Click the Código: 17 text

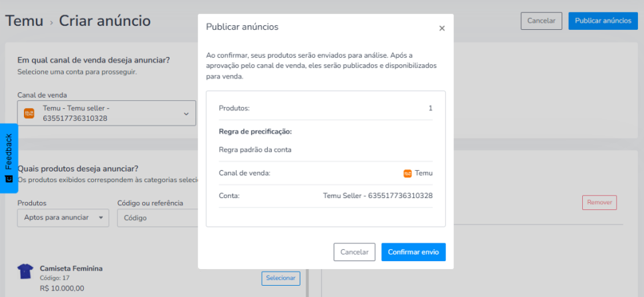[55, 278]
